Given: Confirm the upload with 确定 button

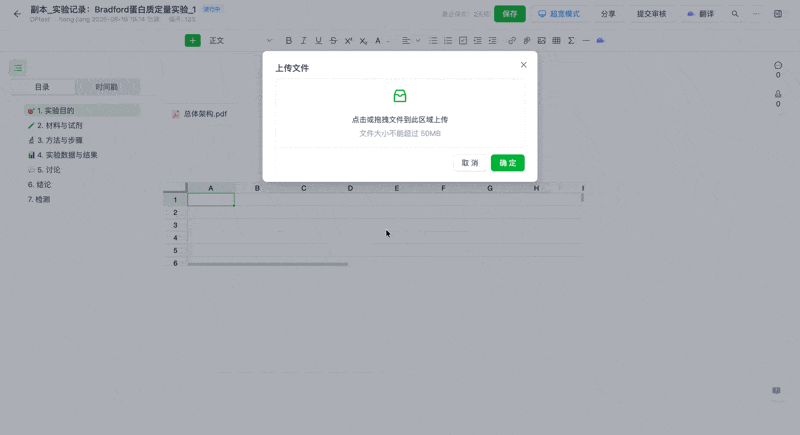Looking at the screenshot, I should point(508,163).
